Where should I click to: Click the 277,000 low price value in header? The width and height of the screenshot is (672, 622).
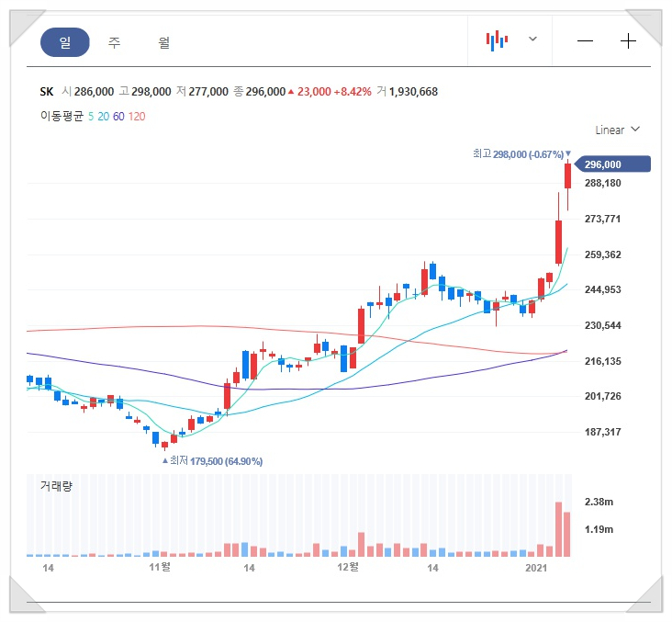[208, 92]
